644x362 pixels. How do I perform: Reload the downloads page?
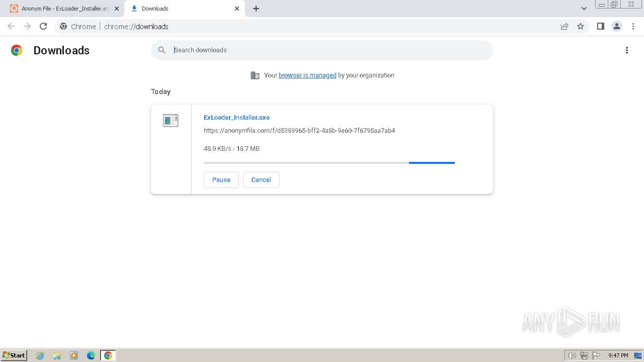(43, 26)
